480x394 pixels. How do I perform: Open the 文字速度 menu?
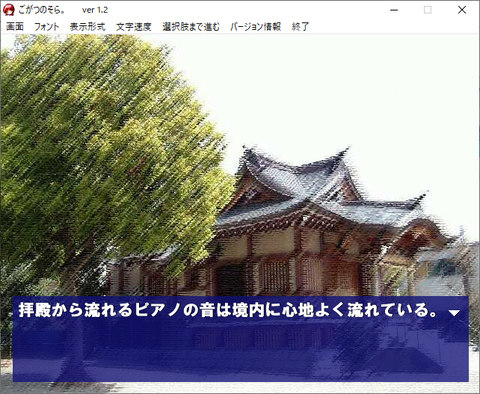click(x=134, y=27)
